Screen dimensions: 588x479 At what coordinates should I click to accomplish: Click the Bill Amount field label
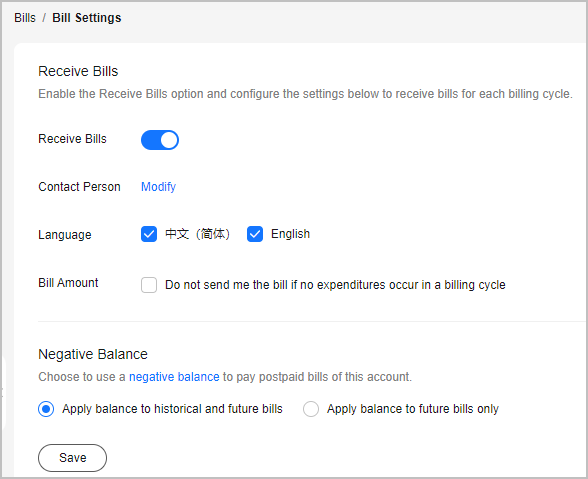click(68, 283)
